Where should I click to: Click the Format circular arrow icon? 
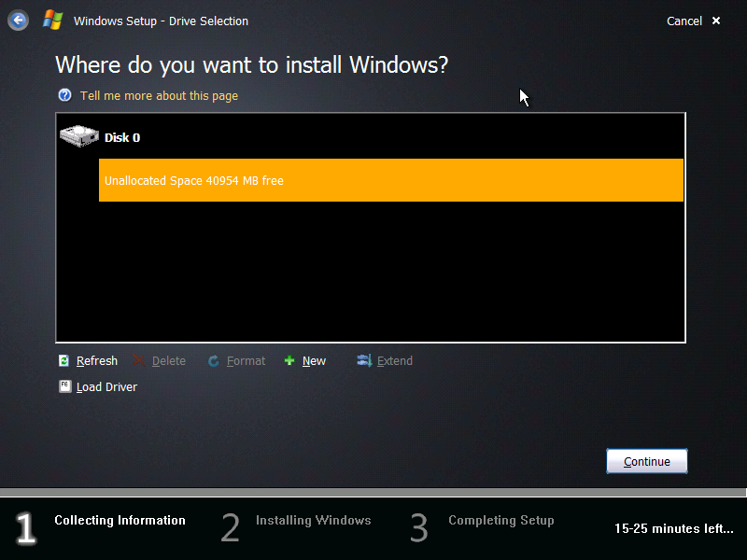coord(214,361)
